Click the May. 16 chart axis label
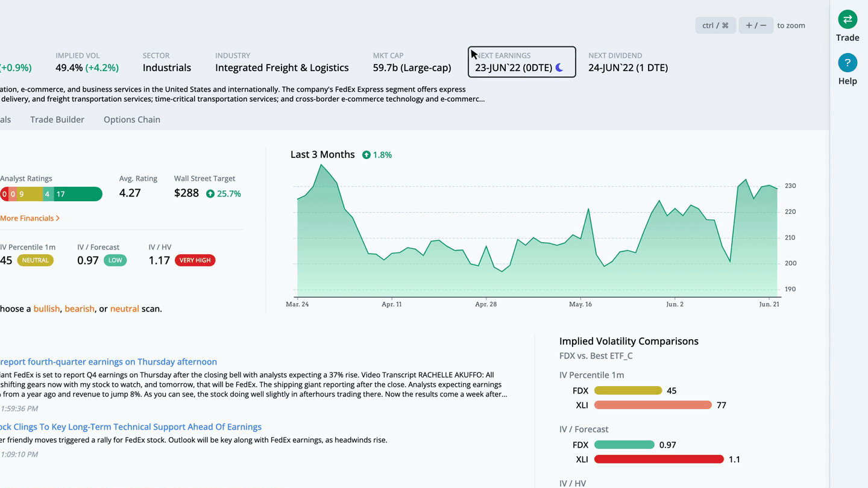The image size is (868, 488). click(x=580, y=304)
